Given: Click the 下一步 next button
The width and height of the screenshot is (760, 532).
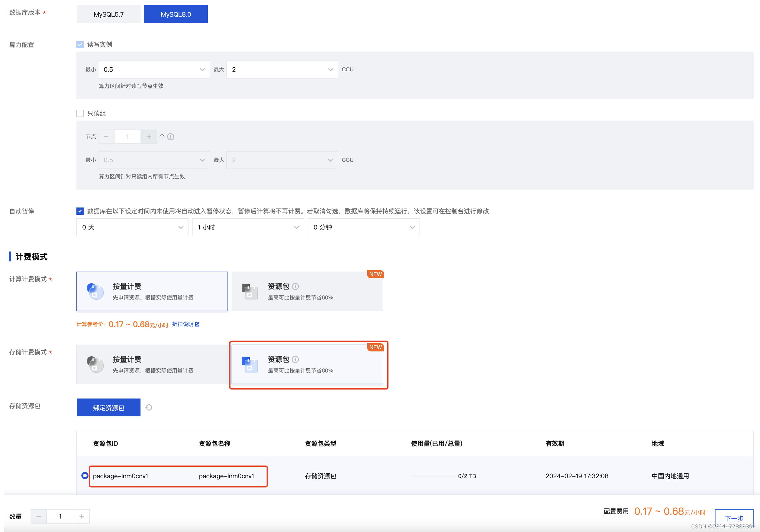Looking at the screenshot, I should coord(734,518).
